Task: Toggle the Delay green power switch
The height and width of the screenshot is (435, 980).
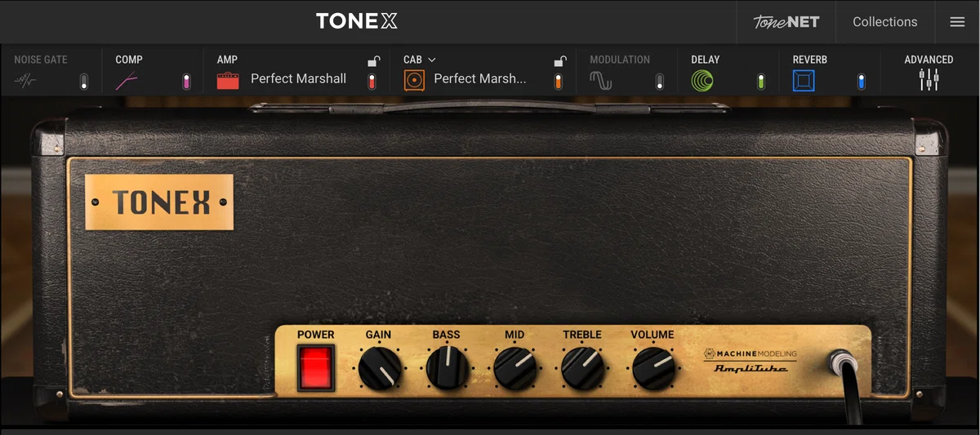Action: point(761,81)
